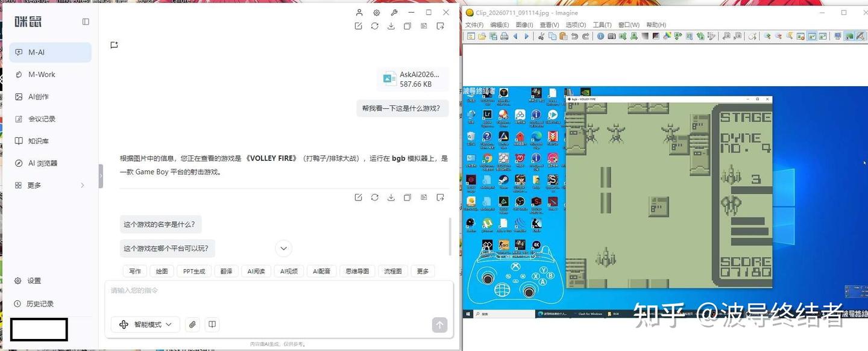Click the AI视频 quick-action chip
Image resolution: width=868 pixels, height=351 pixels.
pyautogui.click(x=289, y=272)
